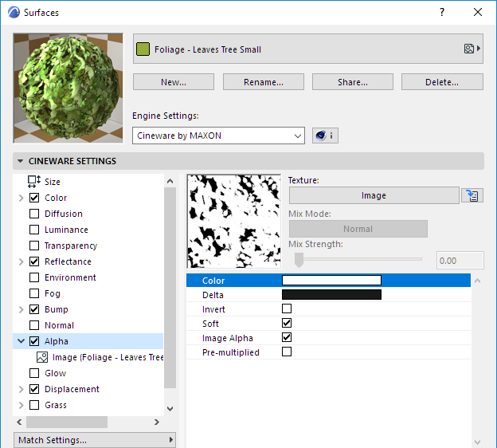Uncheck the Image Alpha option
The width and height of the screenshot is (497, 448).
click(x=287, y=337)
